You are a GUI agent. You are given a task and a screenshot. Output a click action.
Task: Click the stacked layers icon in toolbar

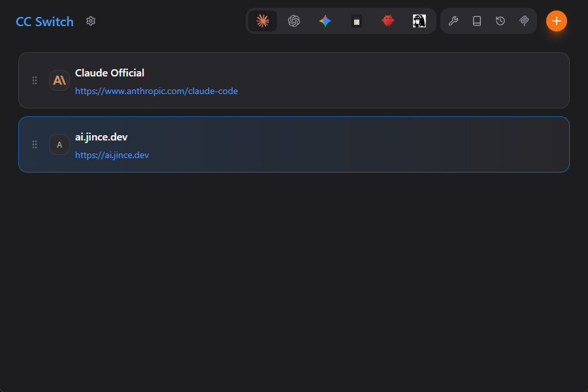click(x=524, y=21)
